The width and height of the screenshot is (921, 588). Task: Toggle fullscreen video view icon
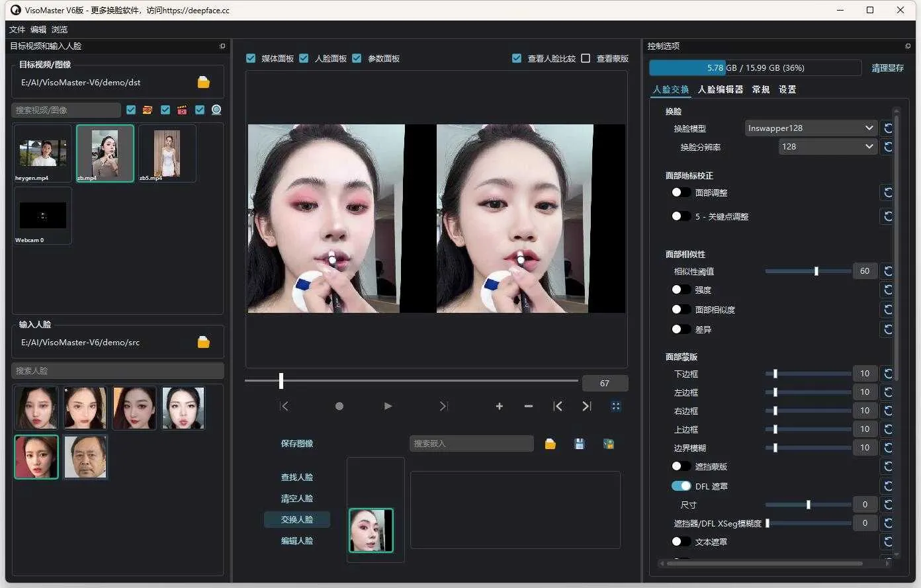(x=616, y=406)
